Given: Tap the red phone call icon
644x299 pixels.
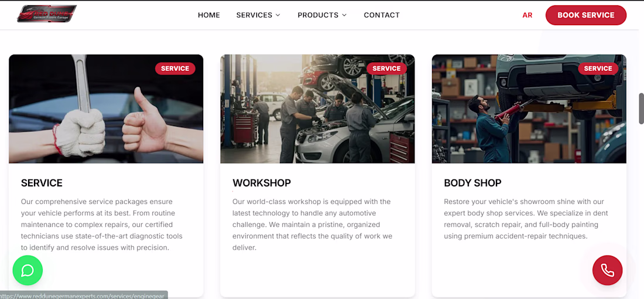Looking at the screenshot, I should [x=608, y=270].
